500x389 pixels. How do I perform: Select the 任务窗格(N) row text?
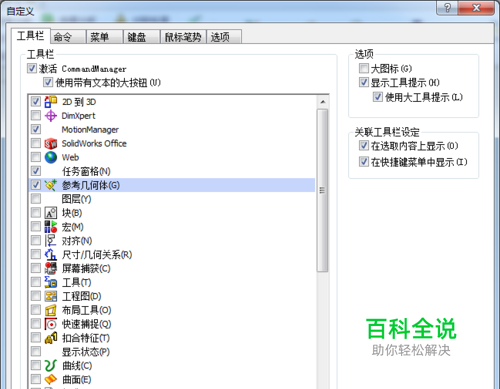[86, 171]
